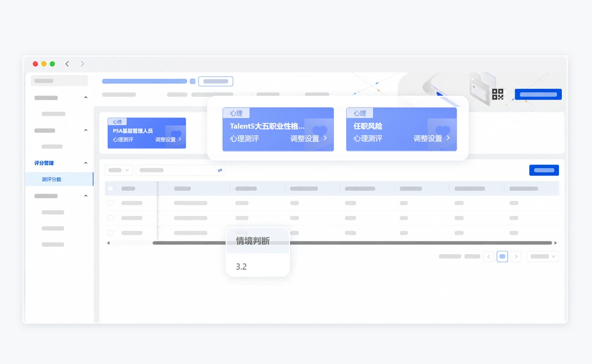592x364 pixels.
Task: Tick the select-all checkbox in the table header
Action: tap(111, 188)
